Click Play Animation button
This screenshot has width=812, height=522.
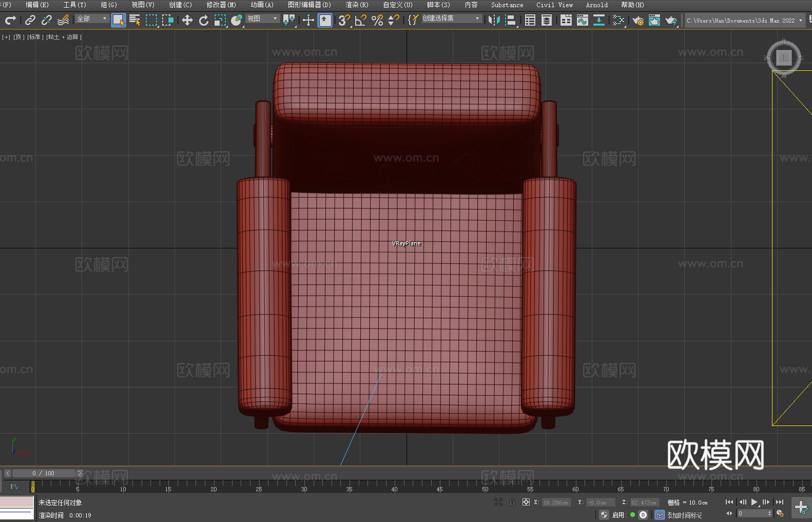tap(755, 502)
